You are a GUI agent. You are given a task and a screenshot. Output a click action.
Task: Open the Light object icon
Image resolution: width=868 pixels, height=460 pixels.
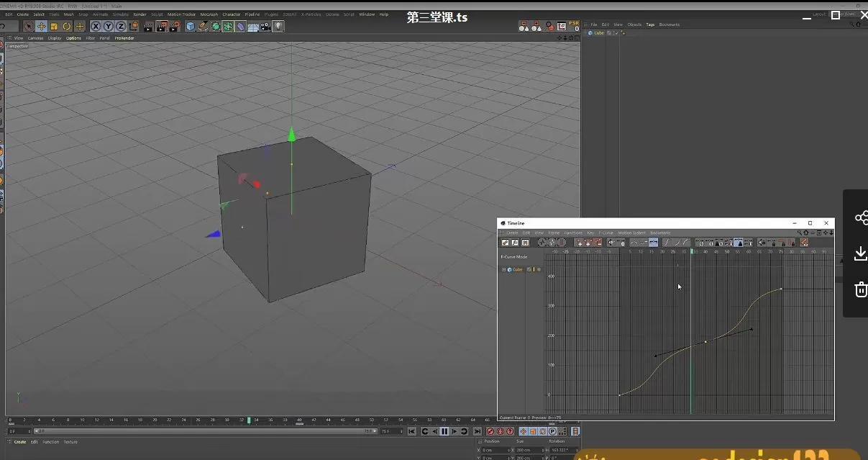click(x=278, y=27)
